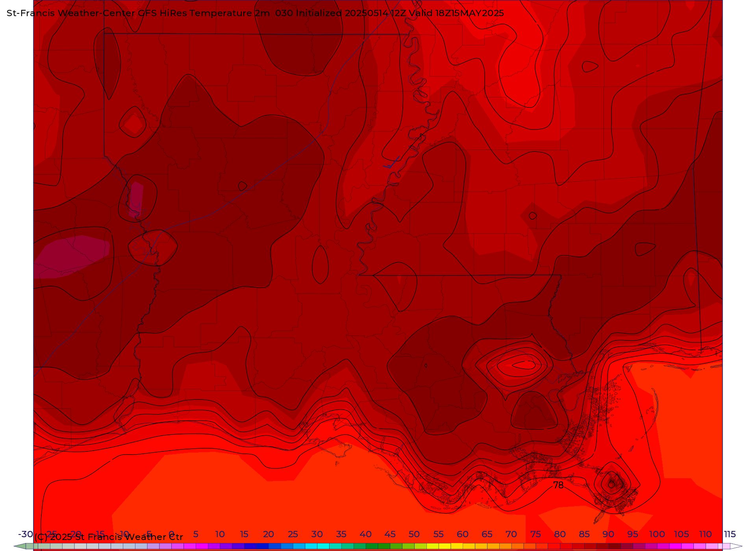Click the '75' colorbar scale label

pos(535,534)
